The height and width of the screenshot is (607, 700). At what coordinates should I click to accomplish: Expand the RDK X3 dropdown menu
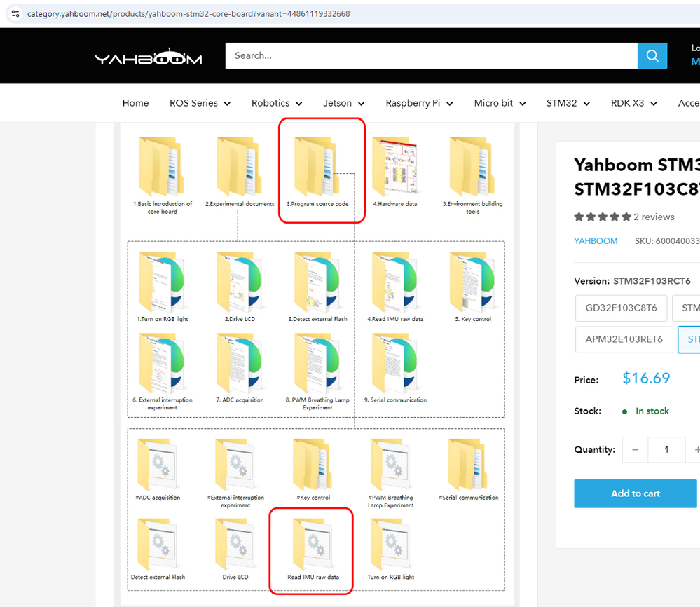tap(634, 103)
